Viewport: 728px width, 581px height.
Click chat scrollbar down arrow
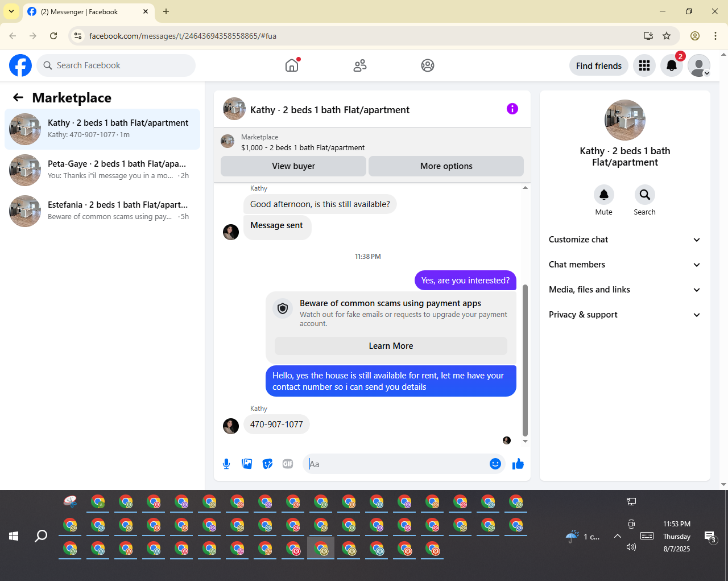pos(525,441)
